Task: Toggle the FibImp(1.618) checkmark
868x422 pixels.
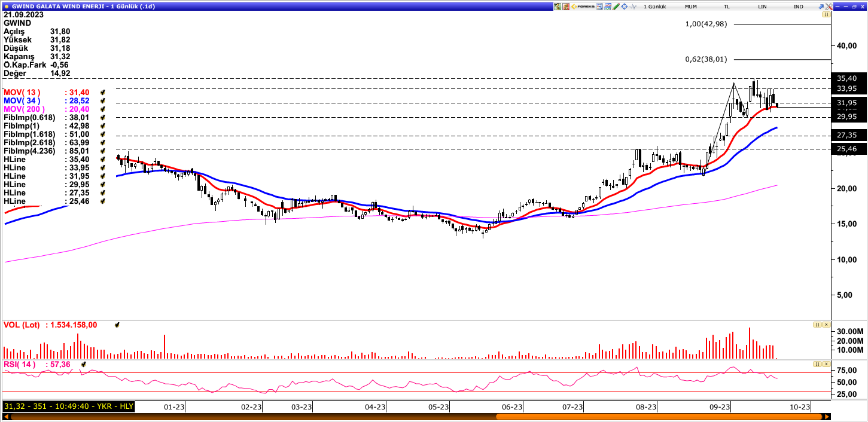Action: [x=103, y=134]
